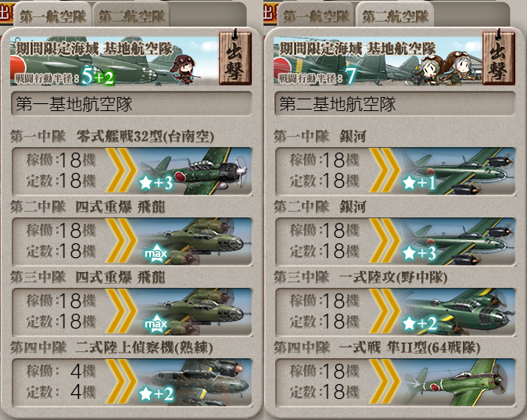Click the star +3 improvement icon on 零式艦戦32型
Screen dimensions: 527x420
pyautogui.click(x=156, y=183)
